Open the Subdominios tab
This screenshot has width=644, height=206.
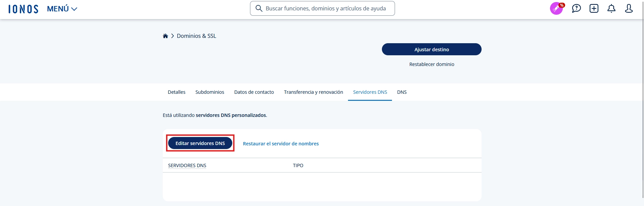[210, 92]
